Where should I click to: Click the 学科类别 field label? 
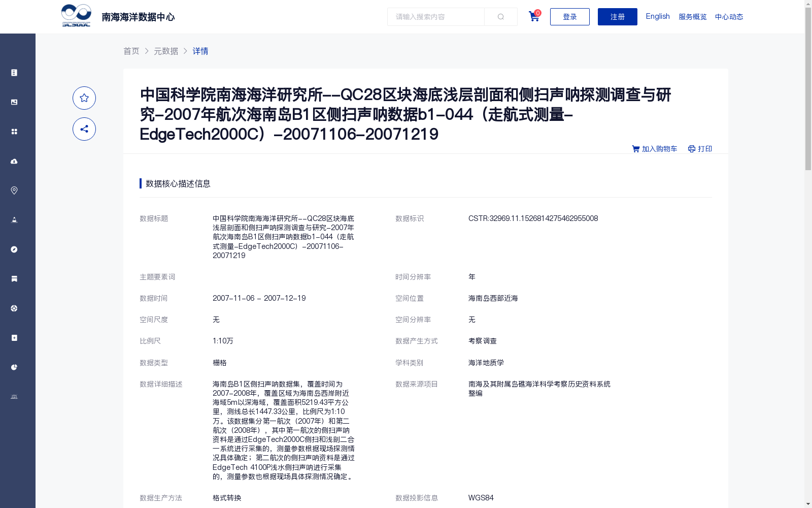pyautogui.click(x=410, y=363)
